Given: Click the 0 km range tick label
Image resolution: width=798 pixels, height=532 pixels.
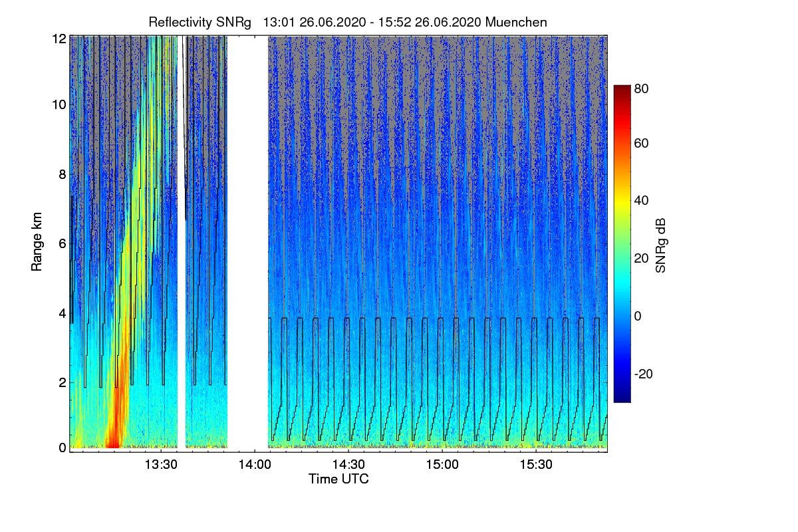Looking at the screenshot, I should 62,448.
